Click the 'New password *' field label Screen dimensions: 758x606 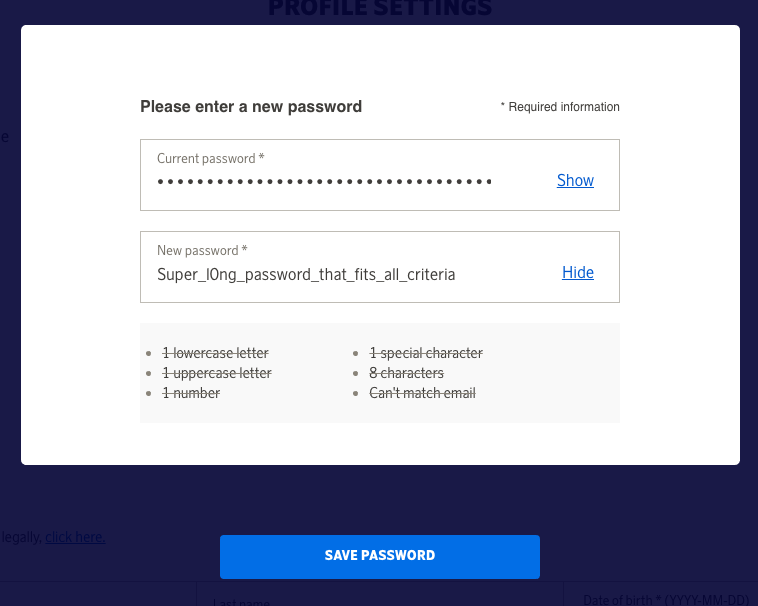tap(202, 251)
